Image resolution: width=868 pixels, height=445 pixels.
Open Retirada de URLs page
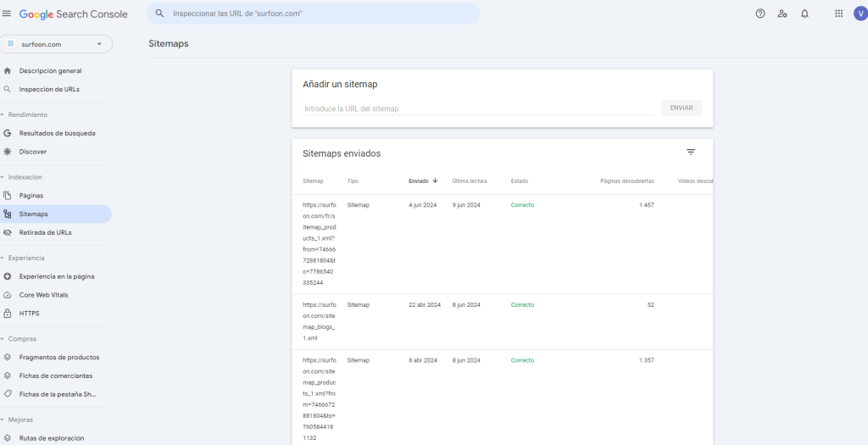pos(45,232)
